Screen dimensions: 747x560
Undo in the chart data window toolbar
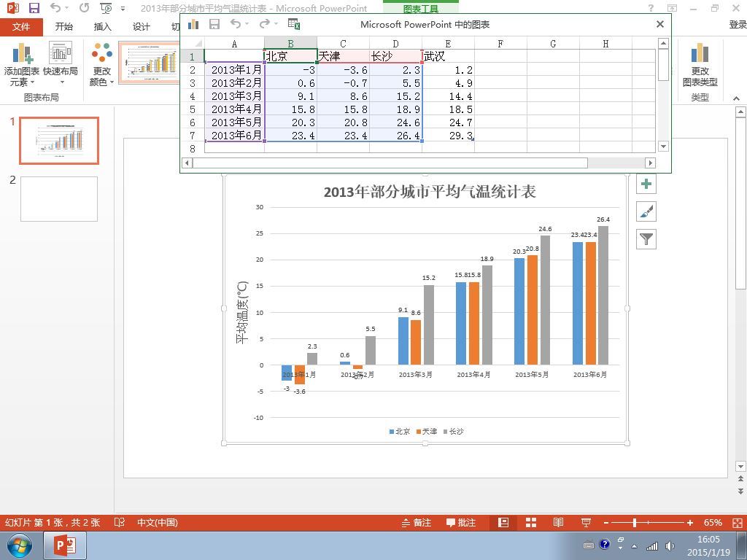236,24
